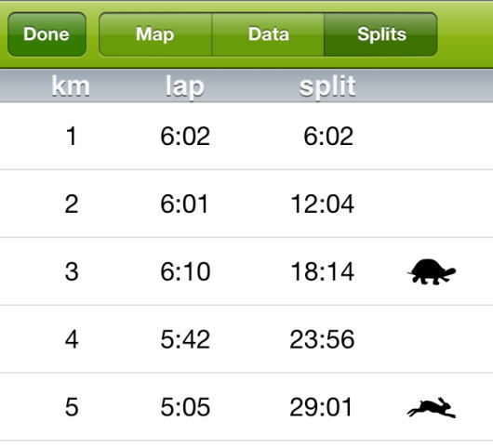Screen dimensions: 493x448
Task: Select the km column header
Action: pyautogui.click(x=71, y=86)
